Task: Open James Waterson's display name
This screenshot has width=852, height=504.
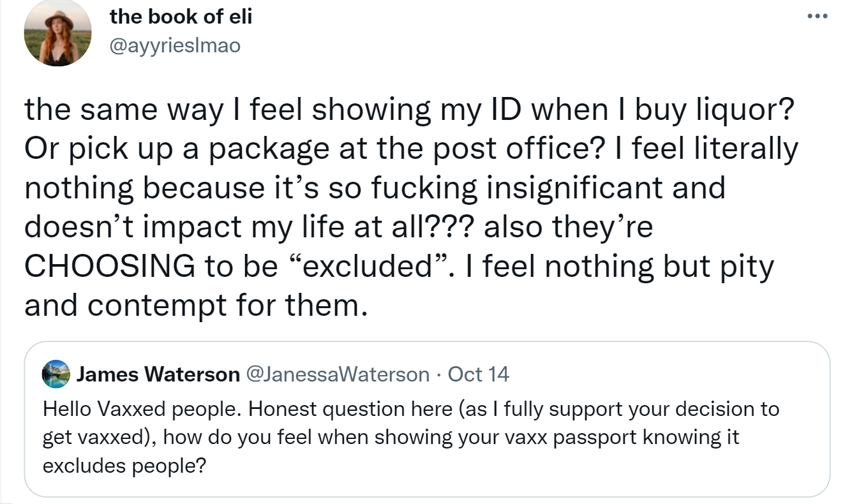Action: (158, 374)
